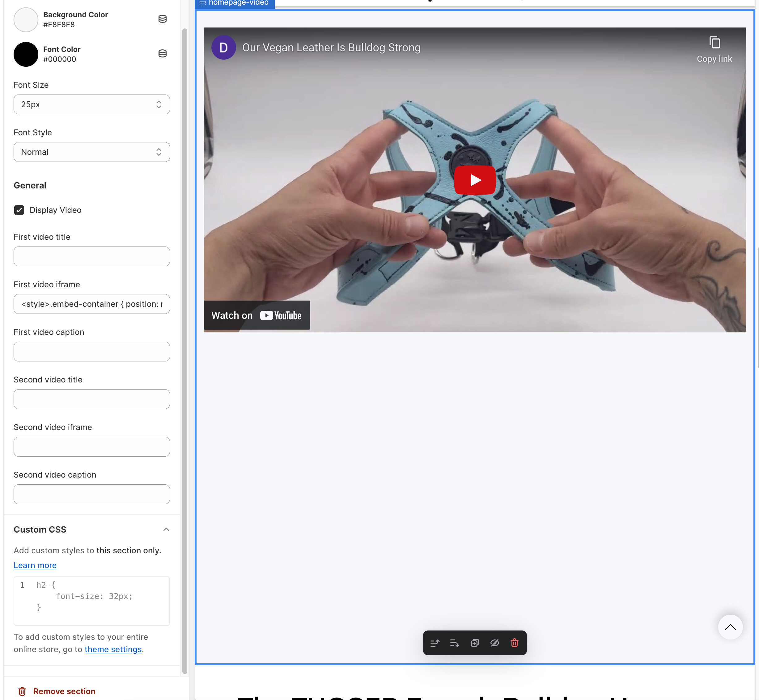Click the Remove section button
The width and height of the screenshot is (759, 700).
[x=57, y=691]
